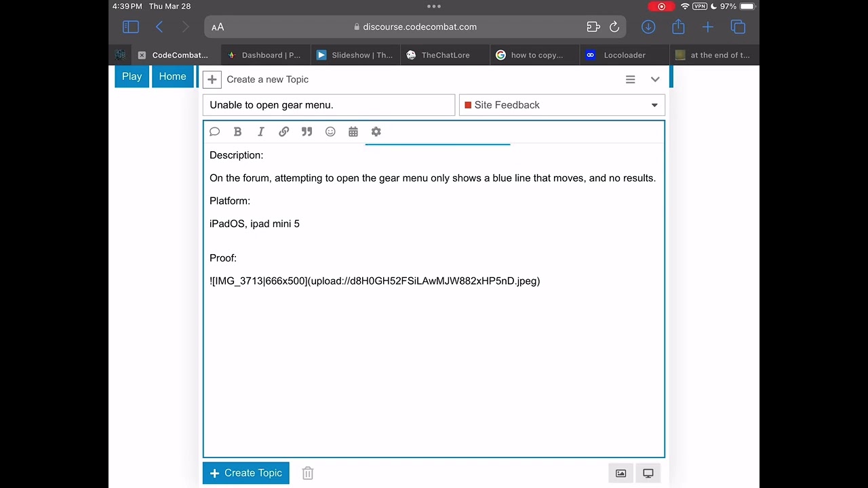Open the AA reader/text size menu
Screen dimensions: 868x488
(218, 27)
